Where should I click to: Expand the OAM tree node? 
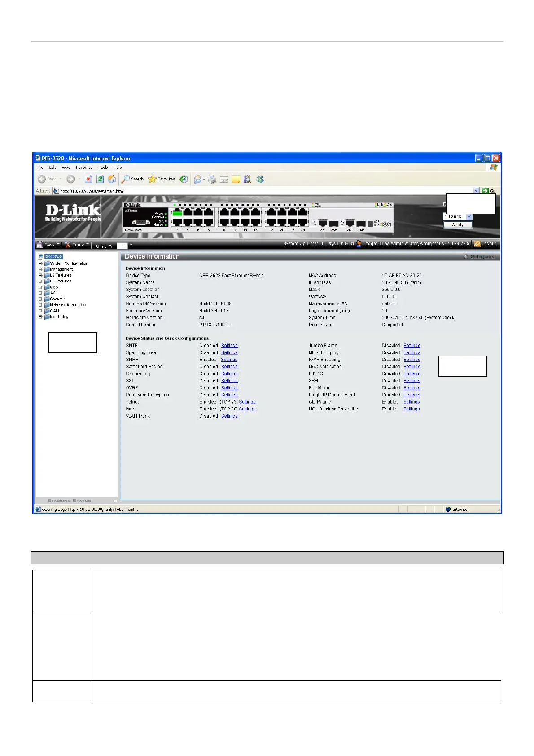40,311
